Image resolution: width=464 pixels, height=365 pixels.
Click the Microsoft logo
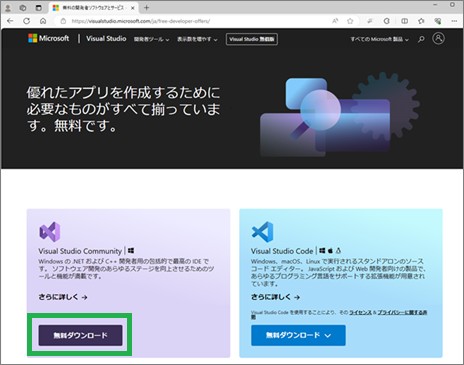click(x=49, y=38)
